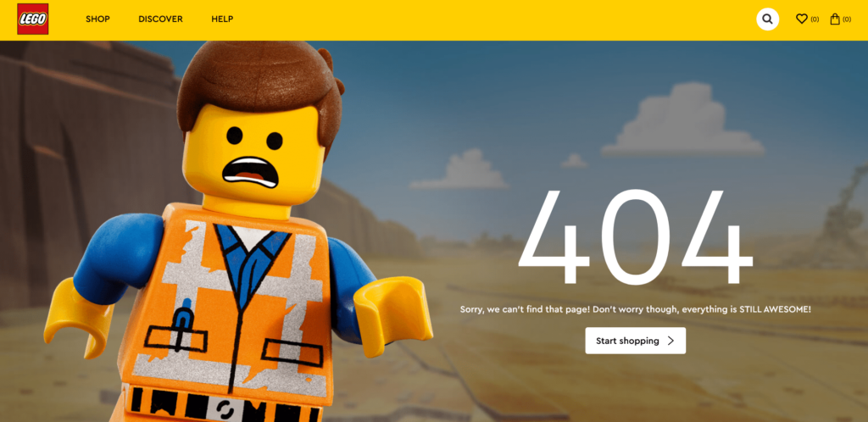
Task: Click the LEGO logo to go home
Action: point(33,19)
